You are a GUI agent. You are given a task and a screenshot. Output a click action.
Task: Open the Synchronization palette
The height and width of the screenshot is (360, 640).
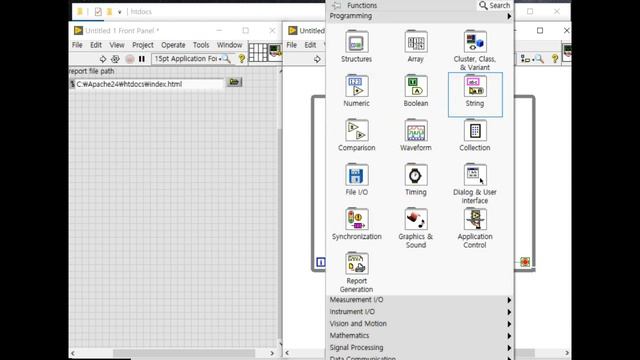(x=356, y=224)
